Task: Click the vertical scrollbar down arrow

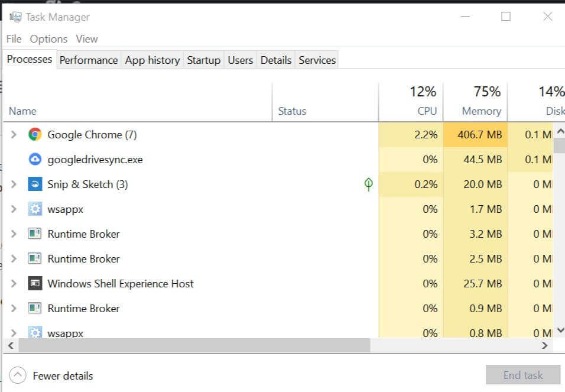Action: 560,331
